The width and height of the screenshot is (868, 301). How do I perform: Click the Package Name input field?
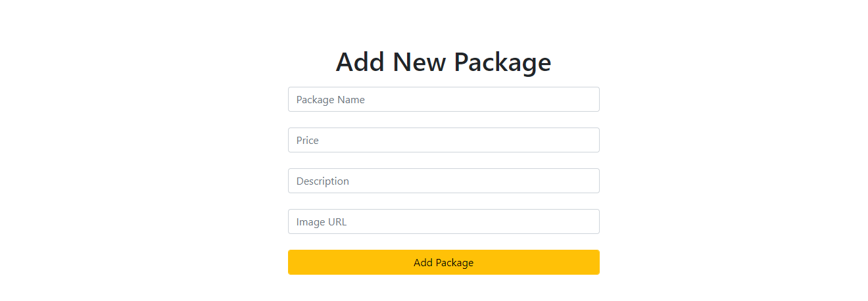[x=443, y=99]
